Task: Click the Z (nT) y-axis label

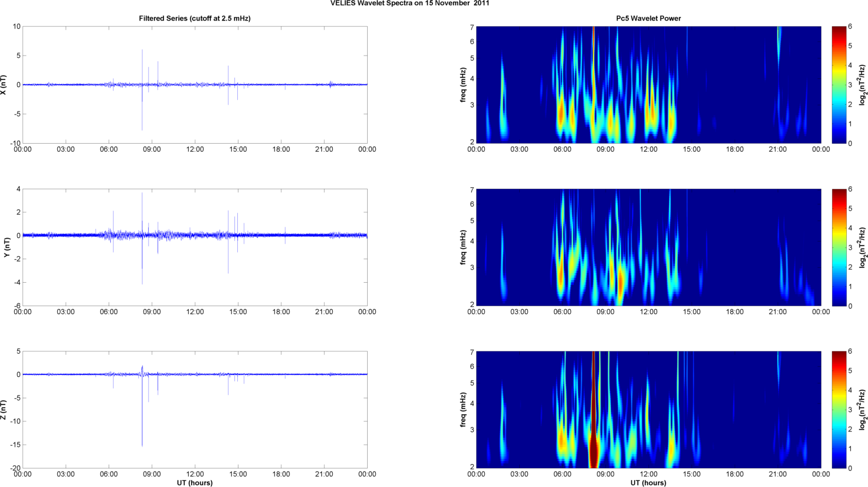Action: pyautogui.click(x=4, y=410)
